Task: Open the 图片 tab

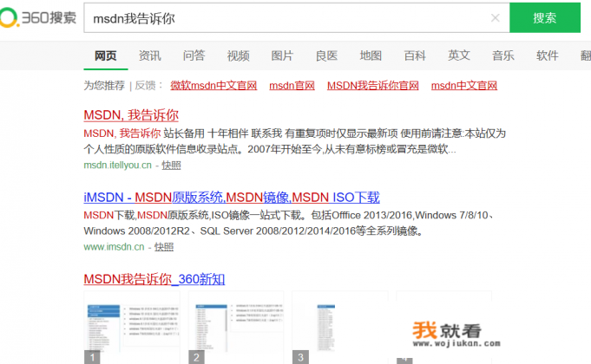Action: coord(282,55)
